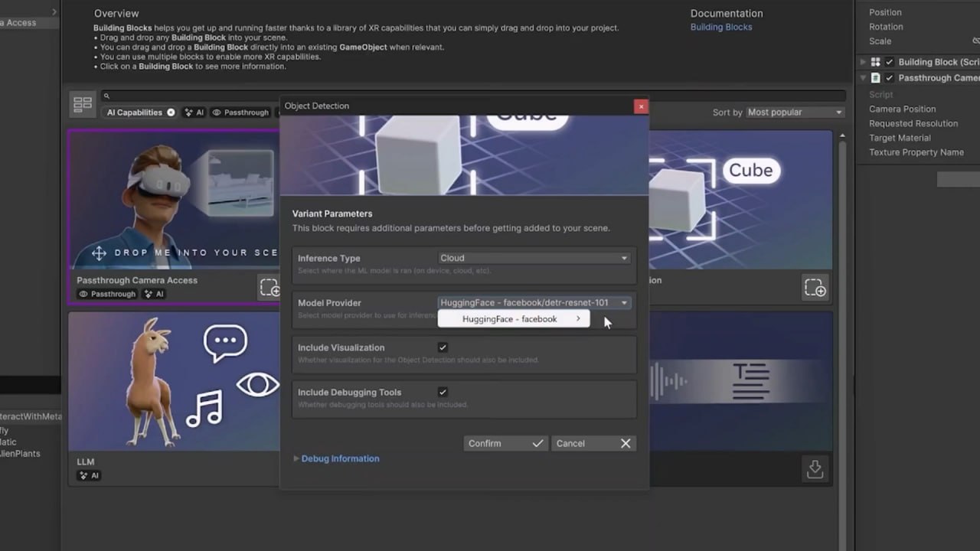980x551 pixels.
Task: Open the Inference Type dropdown
Action: (x=534, y=258)
